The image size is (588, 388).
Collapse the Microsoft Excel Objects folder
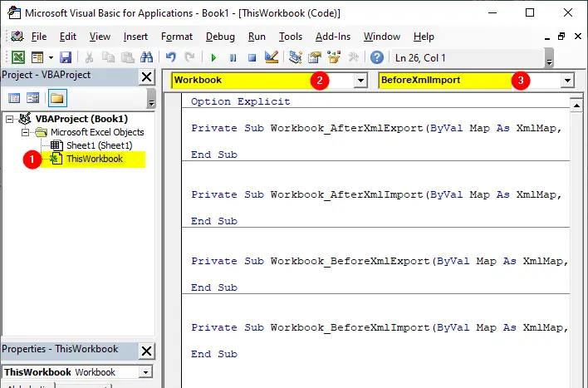(x=25, y=132)
